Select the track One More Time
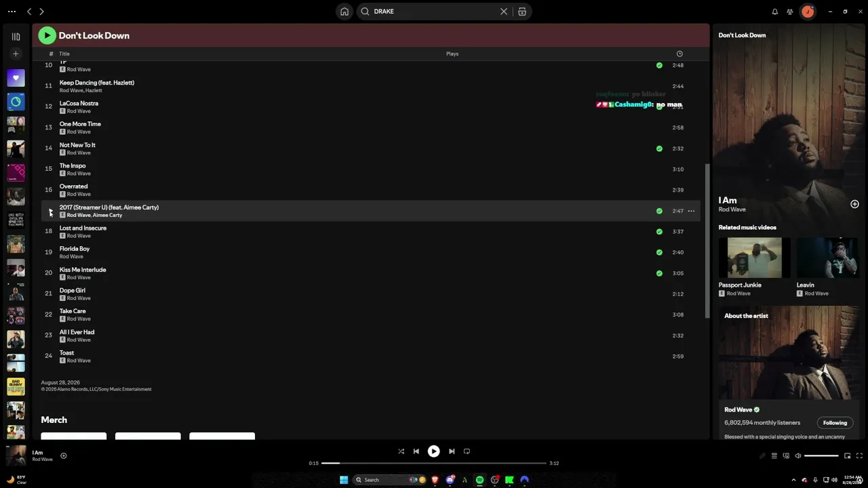The height and width of the screenshot is (488, 868). click(x=372, y=127)
